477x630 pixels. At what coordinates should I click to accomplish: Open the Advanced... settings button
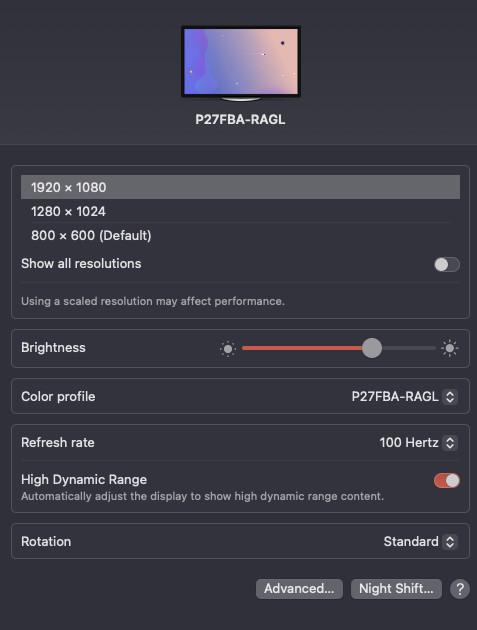299,589
